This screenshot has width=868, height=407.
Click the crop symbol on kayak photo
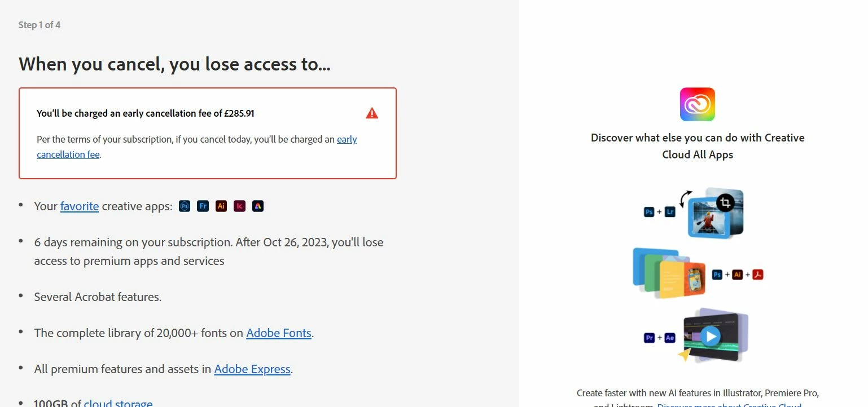726,203
